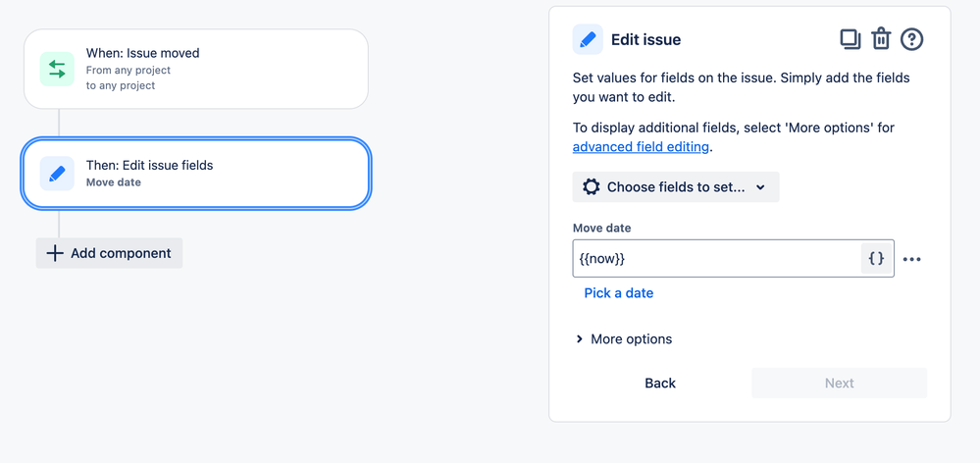Select the 'Then: Edit issue fields' step

196,174
